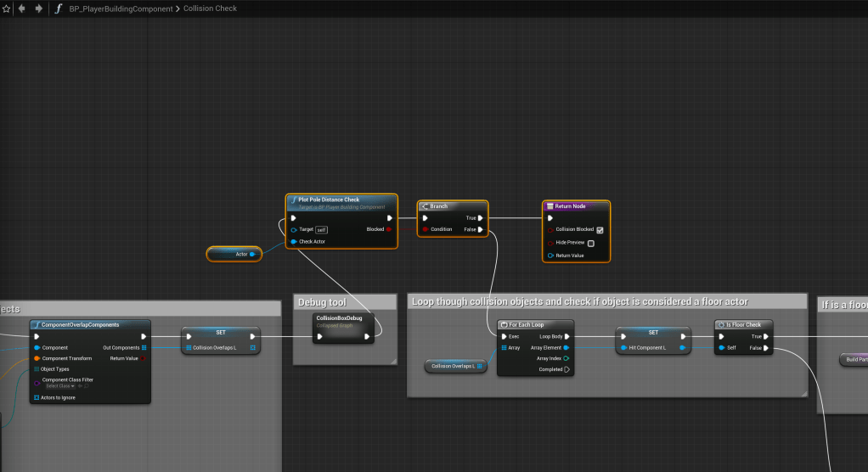The image size is (868, 472).
Task: Click the Blocked output pin on Plot Pole Distance Check
Action: click(389, 229)
